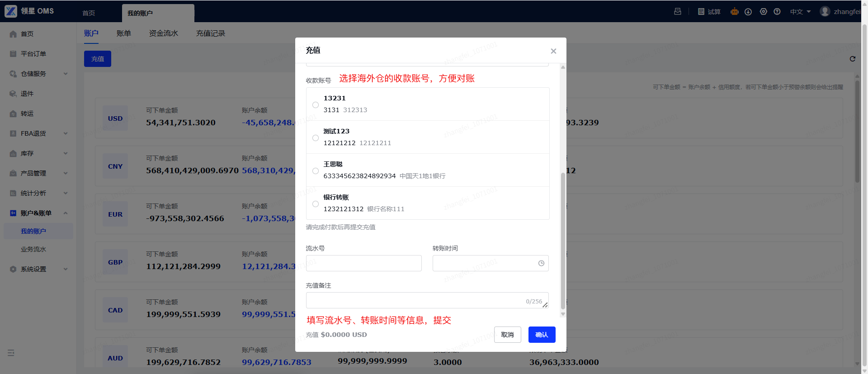Viewport: 868px width, 374px height.
Task: Click the zhangfei user avatar
Action: click(x=825, y=11)
